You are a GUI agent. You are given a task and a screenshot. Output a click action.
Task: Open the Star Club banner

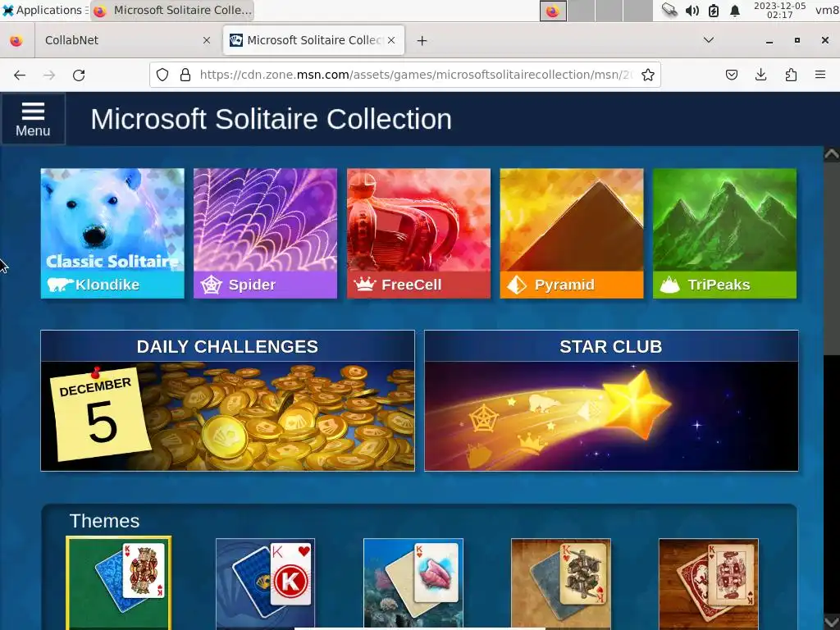(611, 400)
